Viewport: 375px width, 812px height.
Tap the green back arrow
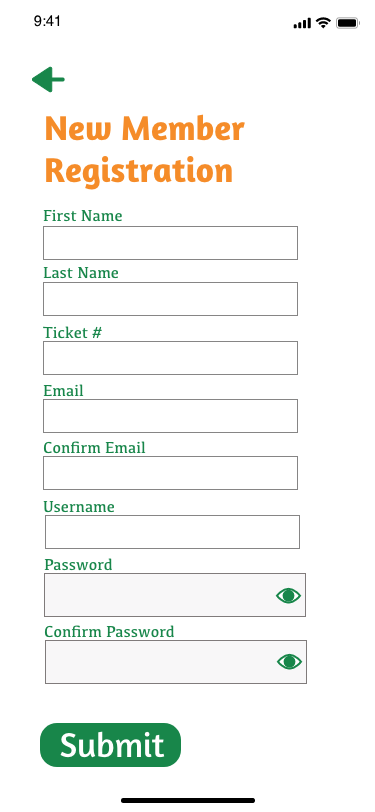tap(48, 79)
